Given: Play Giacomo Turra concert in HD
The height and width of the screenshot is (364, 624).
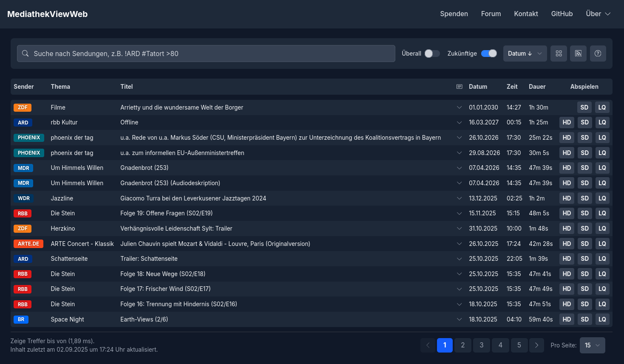Looking at the screenshot, I should pos(567,198).
